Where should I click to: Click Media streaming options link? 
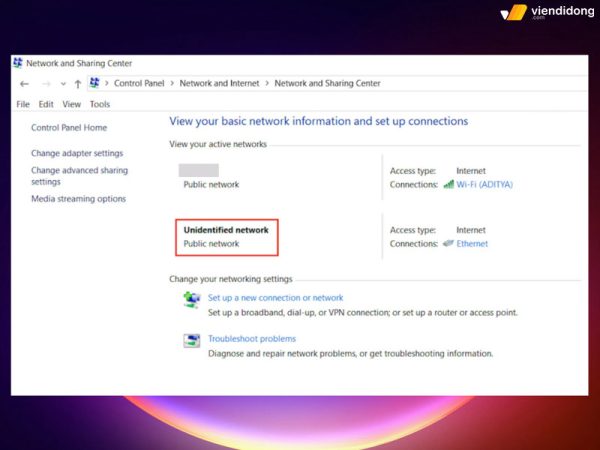78,199
